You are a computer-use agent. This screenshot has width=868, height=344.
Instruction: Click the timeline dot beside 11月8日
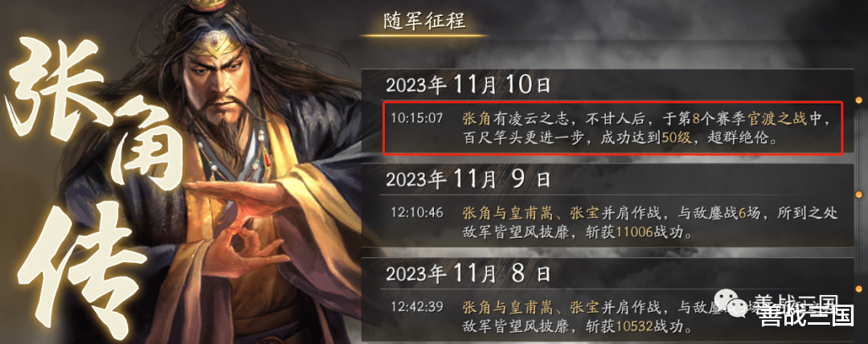point(859,289)
